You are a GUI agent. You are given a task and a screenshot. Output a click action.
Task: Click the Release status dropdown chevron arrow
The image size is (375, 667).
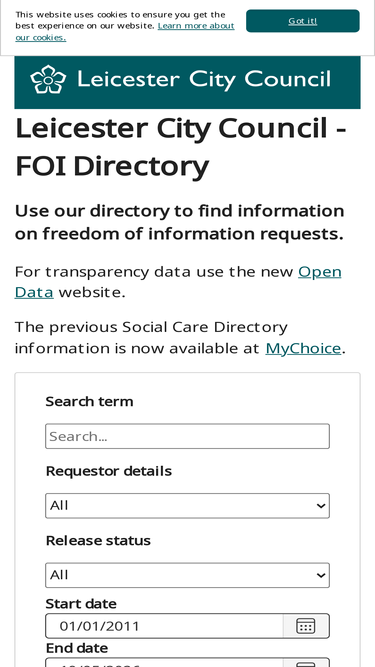tap(321, 575)
